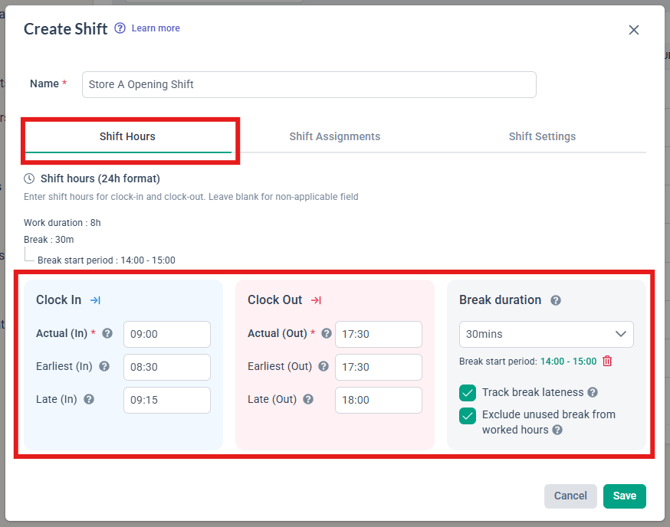
Task: Edit the shift Name field
Action: 309,85
